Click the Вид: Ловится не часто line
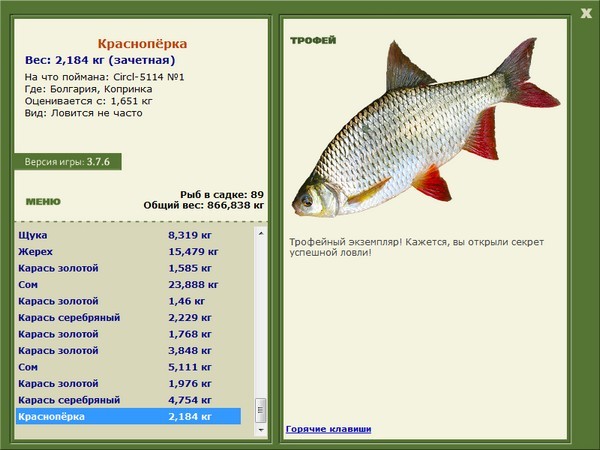This screenshot has height=450, width=600. pyautogui.click(x=83, y=113)
